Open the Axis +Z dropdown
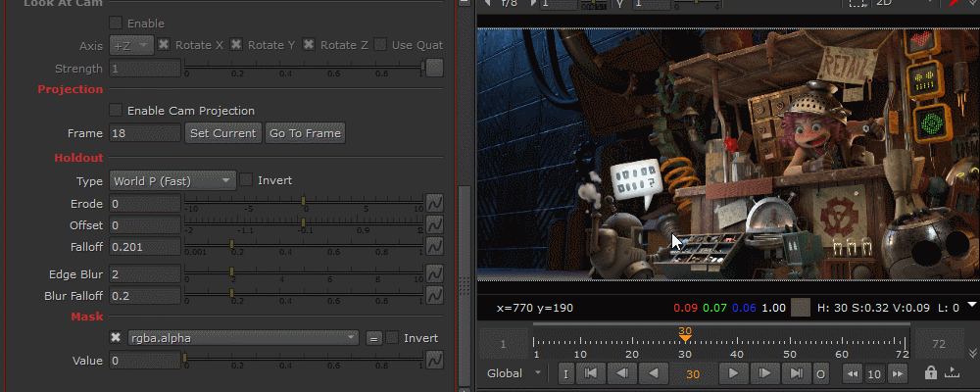Screen dimensions: 980x392 click(x=132, y=45)
